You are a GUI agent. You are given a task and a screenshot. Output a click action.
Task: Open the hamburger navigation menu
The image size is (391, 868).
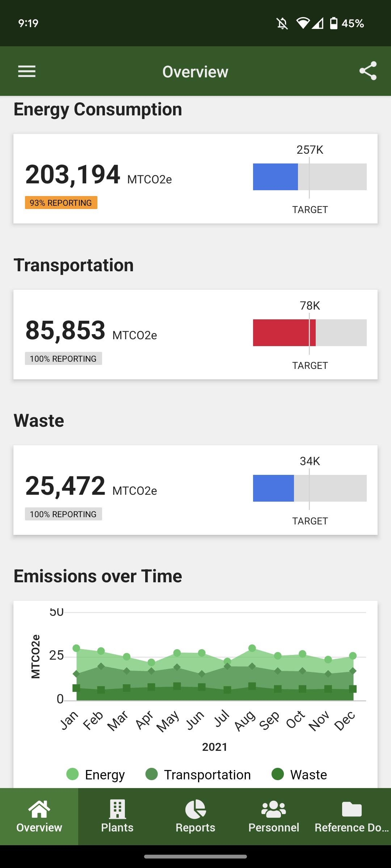coord(27,71)
